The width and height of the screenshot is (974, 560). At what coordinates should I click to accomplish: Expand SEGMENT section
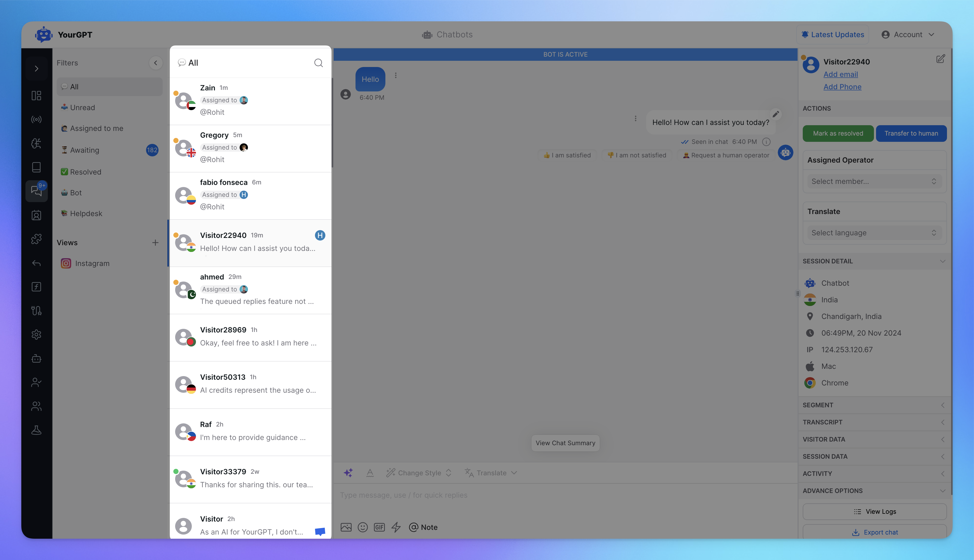click(x=874, y=405)
